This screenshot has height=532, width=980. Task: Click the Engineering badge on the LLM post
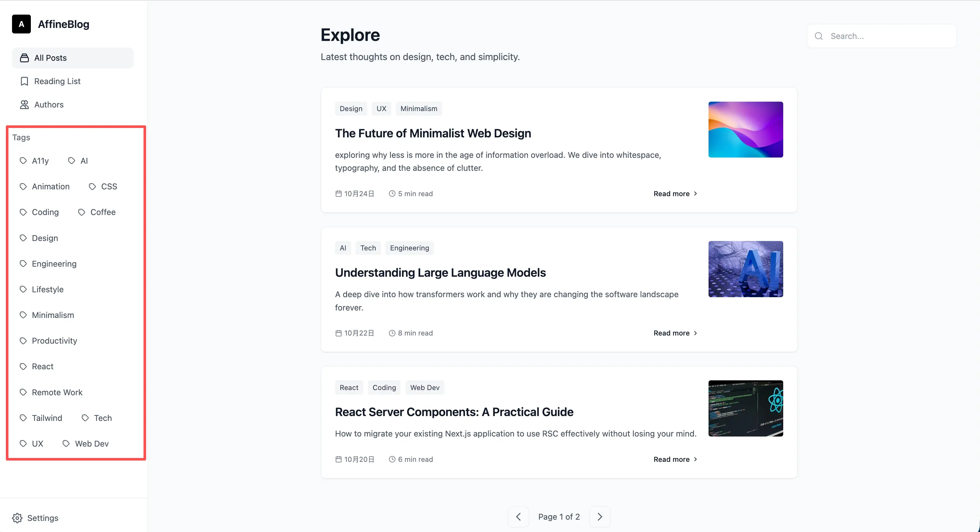(409, 248)
